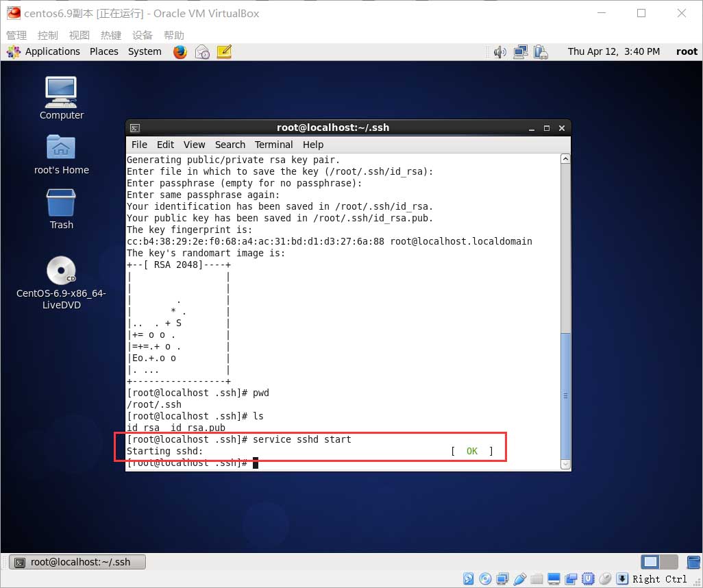Open the Computer desktop icon
703x588 pixels.
click(61, 97)
